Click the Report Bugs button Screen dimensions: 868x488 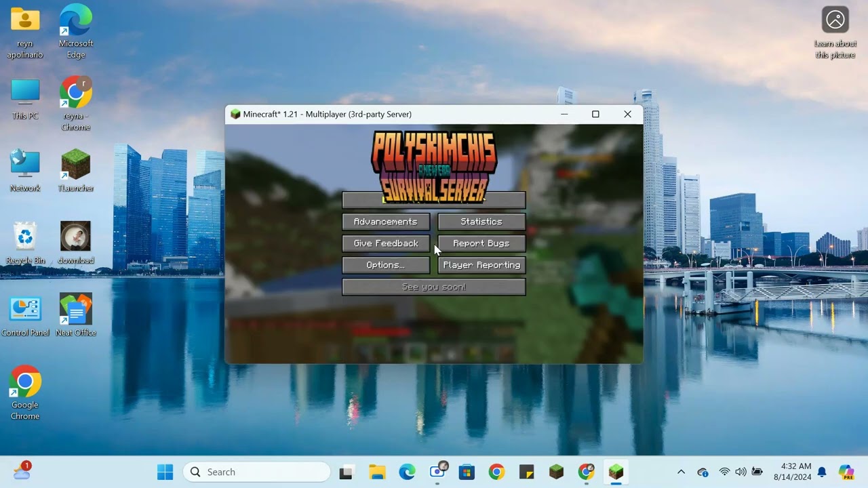point(481,243)
